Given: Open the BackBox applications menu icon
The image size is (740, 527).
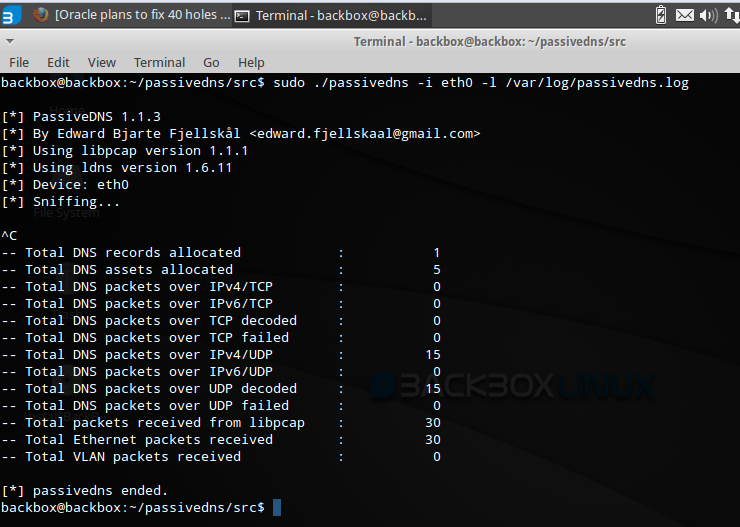Looking at the screenshot, I should coord(10,15).
